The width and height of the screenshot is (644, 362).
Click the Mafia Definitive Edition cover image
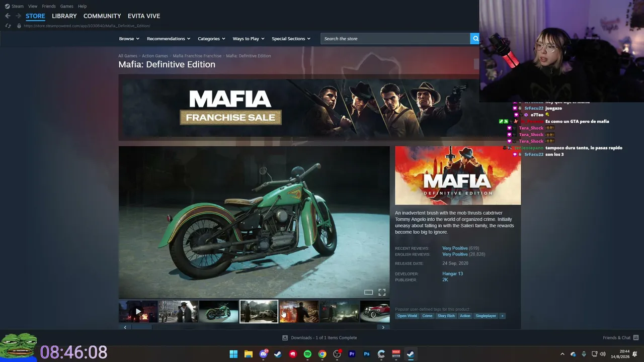tap(458, 175)
